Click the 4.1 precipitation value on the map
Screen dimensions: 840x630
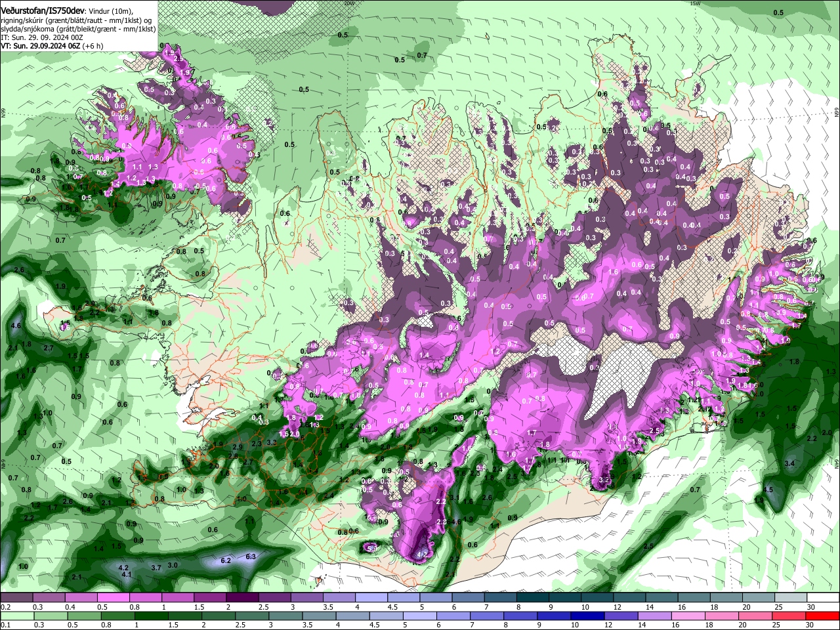point(127,575)
